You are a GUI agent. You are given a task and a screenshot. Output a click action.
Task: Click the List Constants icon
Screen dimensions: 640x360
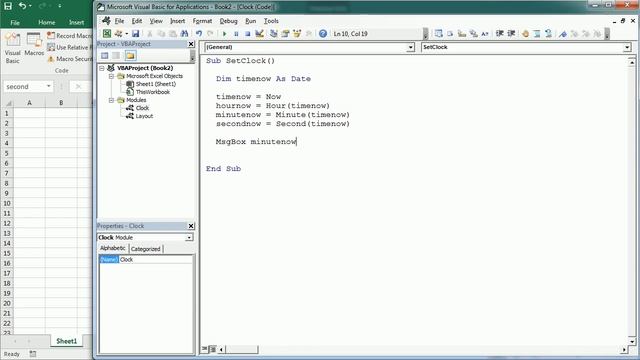(x=450, y=34)
